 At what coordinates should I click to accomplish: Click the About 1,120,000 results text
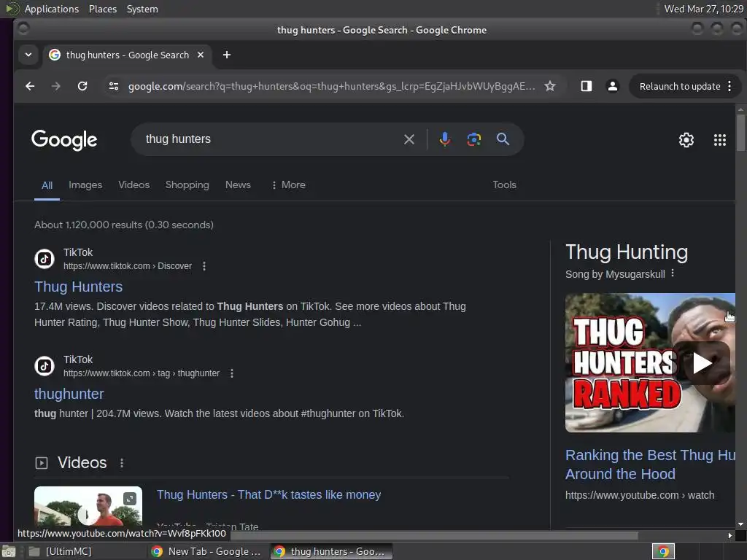pyautogui.click(x=124, y=225)
